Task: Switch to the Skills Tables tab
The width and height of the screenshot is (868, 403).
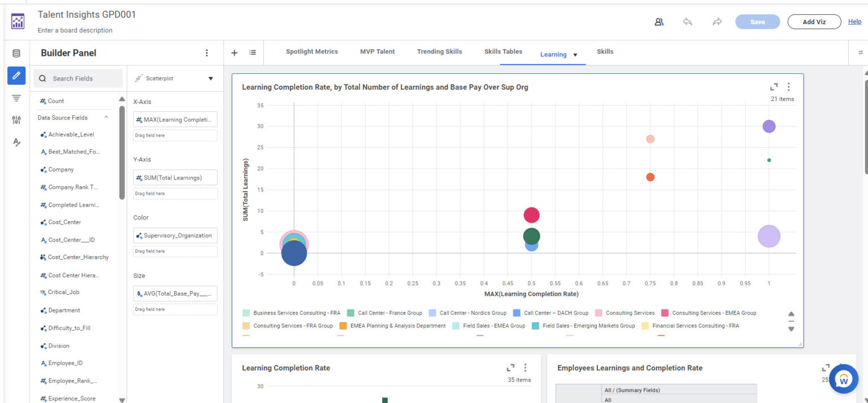Action: pos(503,51)
